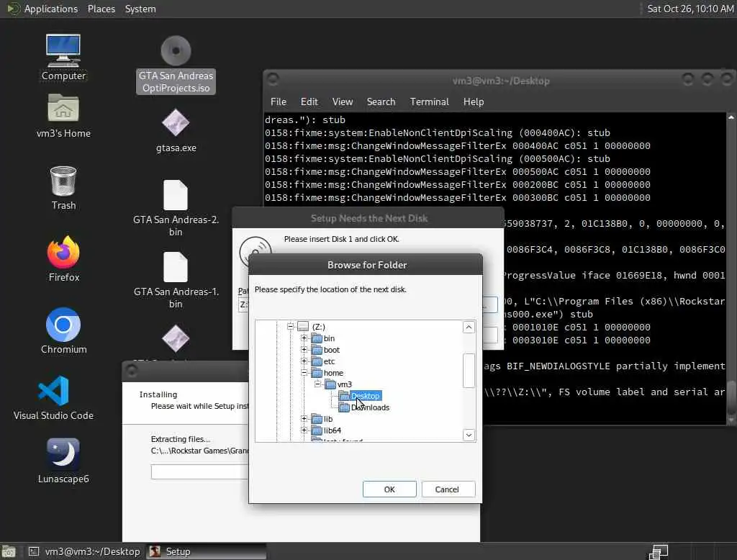Click the terminal window scrollbar
The image size is (737, 560).
pyautogui.click(x=731, y=269)
